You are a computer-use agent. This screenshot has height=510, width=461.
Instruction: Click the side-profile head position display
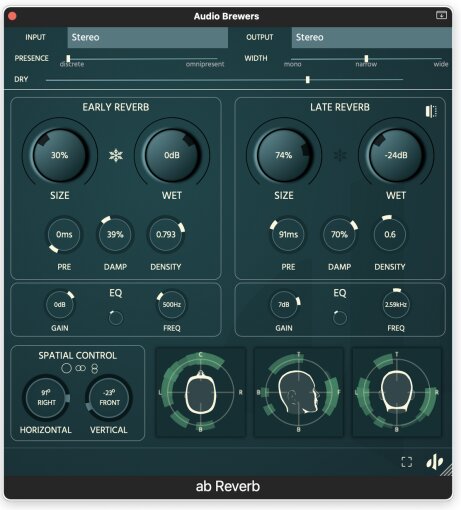298,392
